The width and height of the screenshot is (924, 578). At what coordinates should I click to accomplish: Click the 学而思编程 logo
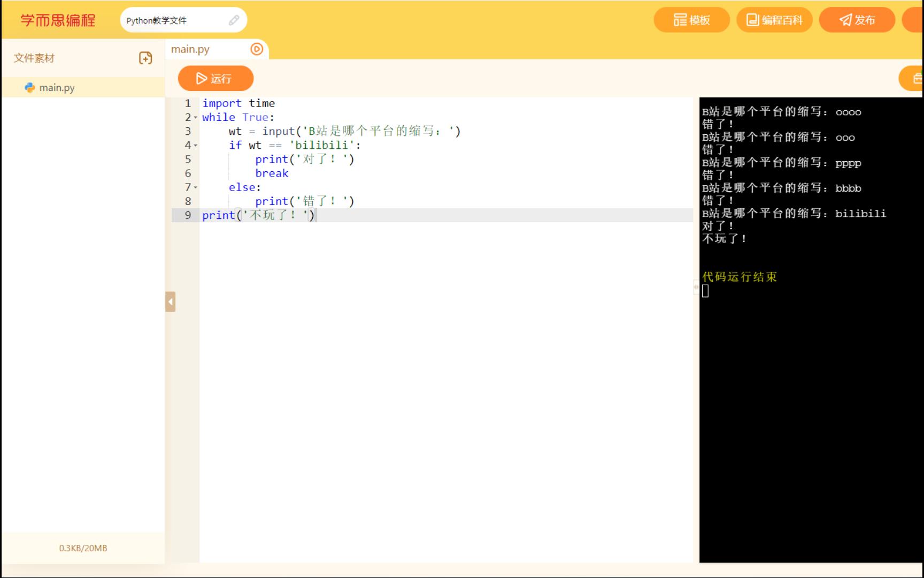click(56, 20)
